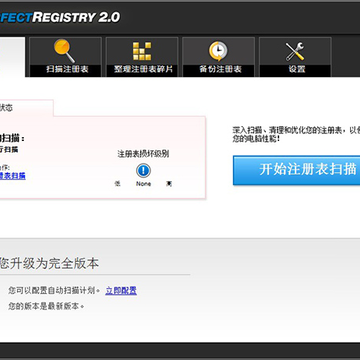Click the 您的版本是最新版本 text
This screenshot has height=360, width=360.
tap(46, 306)
